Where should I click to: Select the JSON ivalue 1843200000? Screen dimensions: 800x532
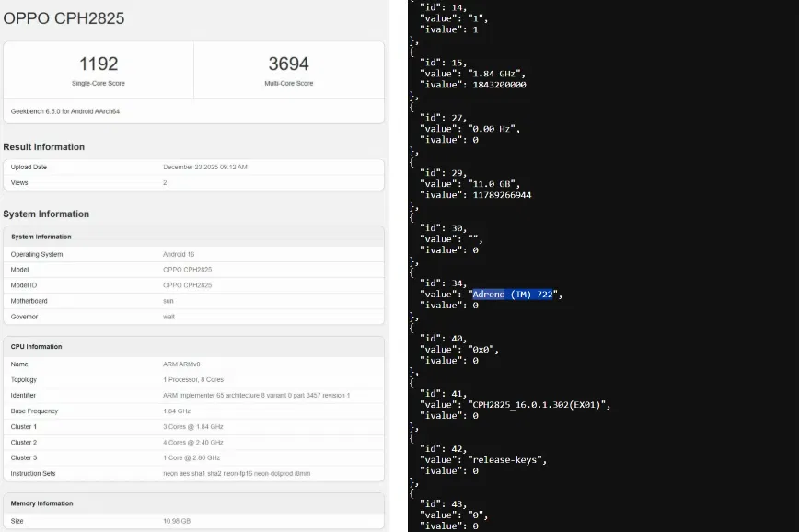pos(500,85)
